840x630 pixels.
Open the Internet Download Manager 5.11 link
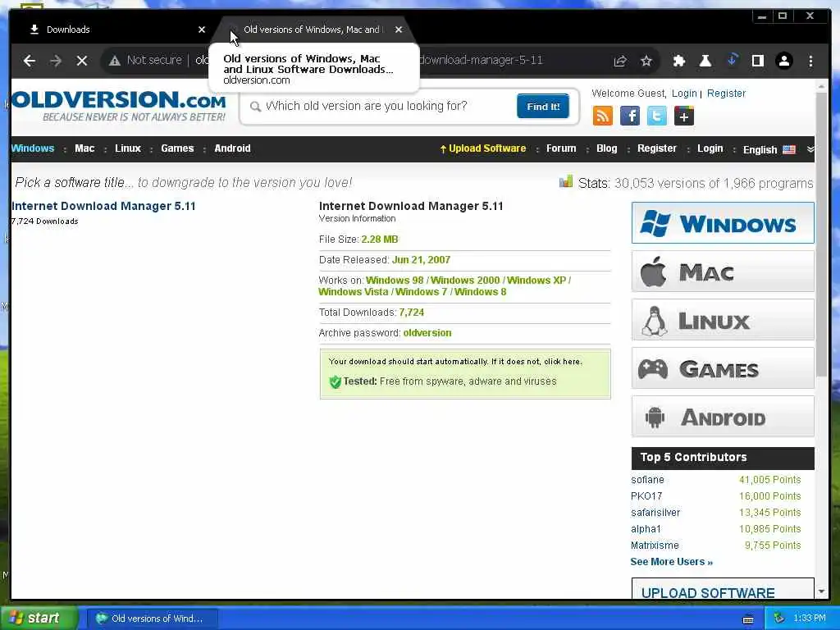click(x=103, y=206)
